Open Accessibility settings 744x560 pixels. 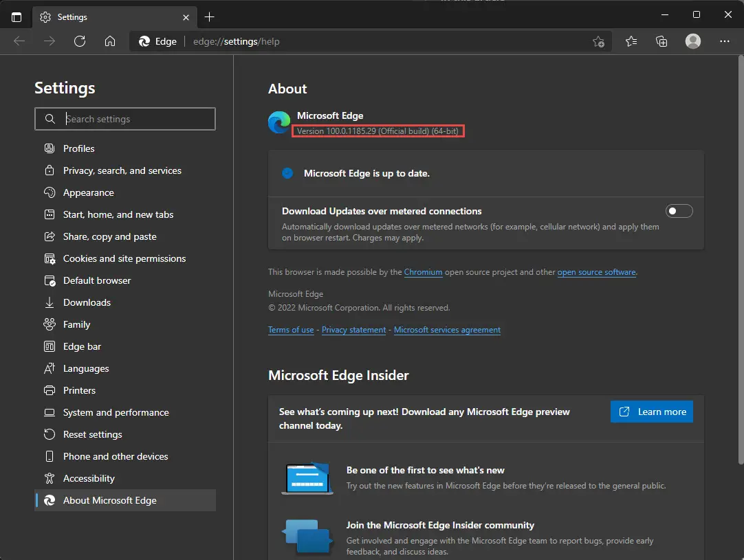[x=125, y=478]
